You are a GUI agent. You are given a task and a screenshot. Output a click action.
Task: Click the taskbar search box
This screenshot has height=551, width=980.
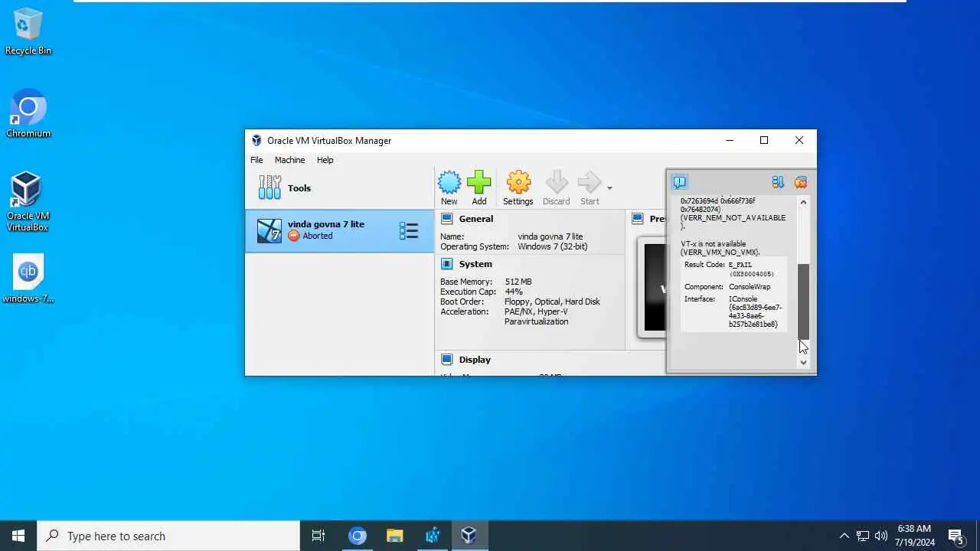(168, 536)
